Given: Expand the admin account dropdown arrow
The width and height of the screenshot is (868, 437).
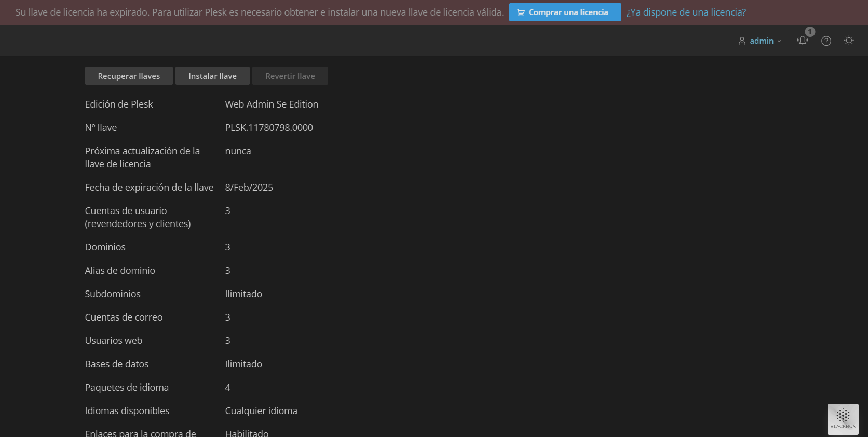Looking at the screenshot, I should coord(779,41).
